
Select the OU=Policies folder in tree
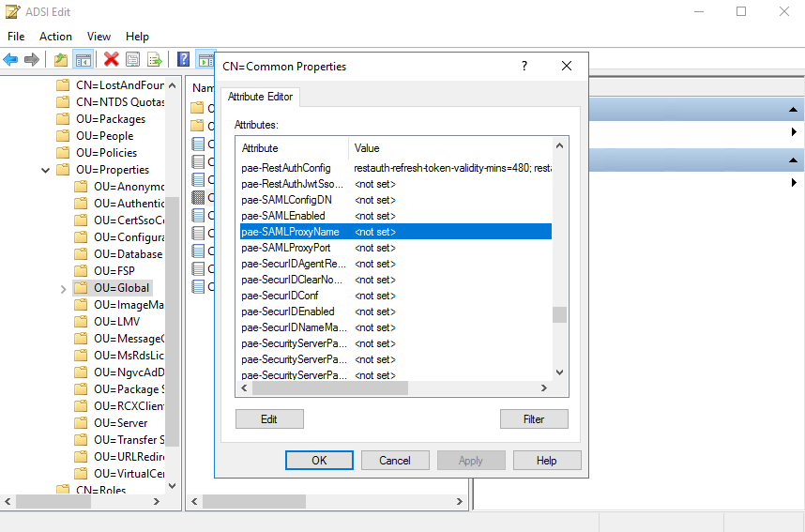coord(106,153)
